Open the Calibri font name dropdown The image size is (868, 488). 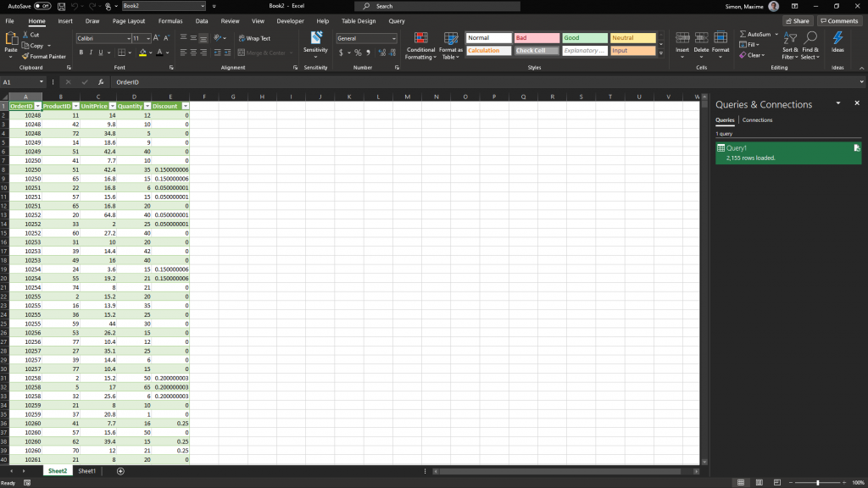click(129, 39)
